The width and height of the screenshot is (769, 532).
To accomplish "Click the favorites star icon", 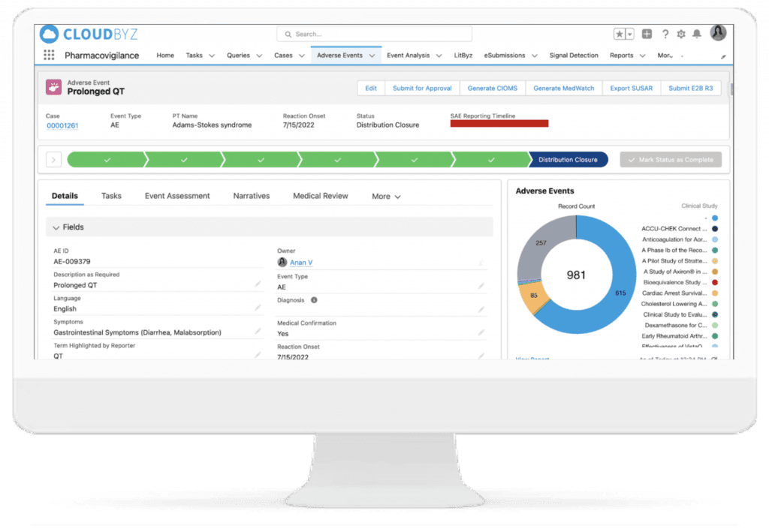I will tap(620, 34).
